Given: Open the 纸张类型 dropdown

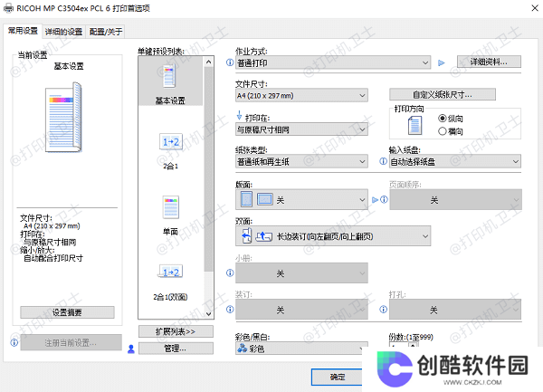Looking at the screenshot, I should pos(301,161).
